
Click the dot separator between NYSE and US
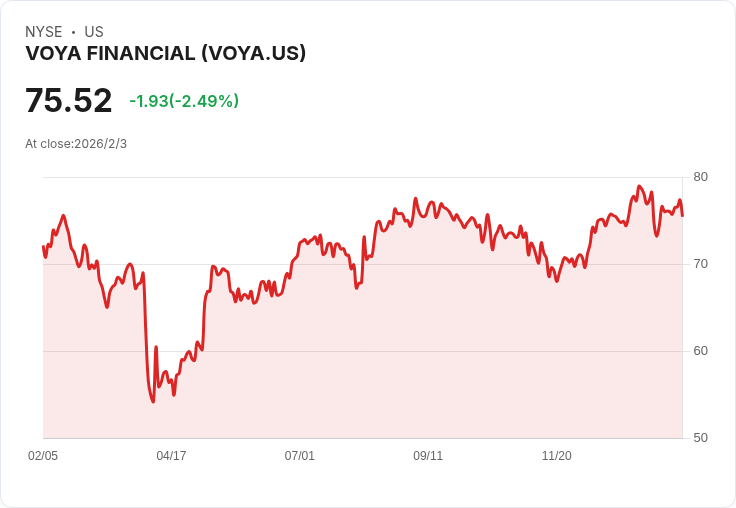coord(73,32)
